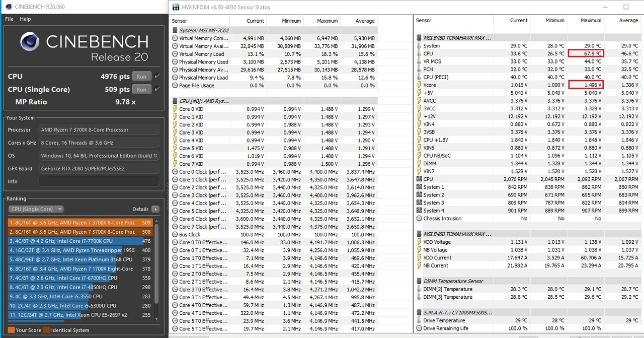Click the Bus Clock row icon
Screen dimensions: 644x338
pos(175,234)
